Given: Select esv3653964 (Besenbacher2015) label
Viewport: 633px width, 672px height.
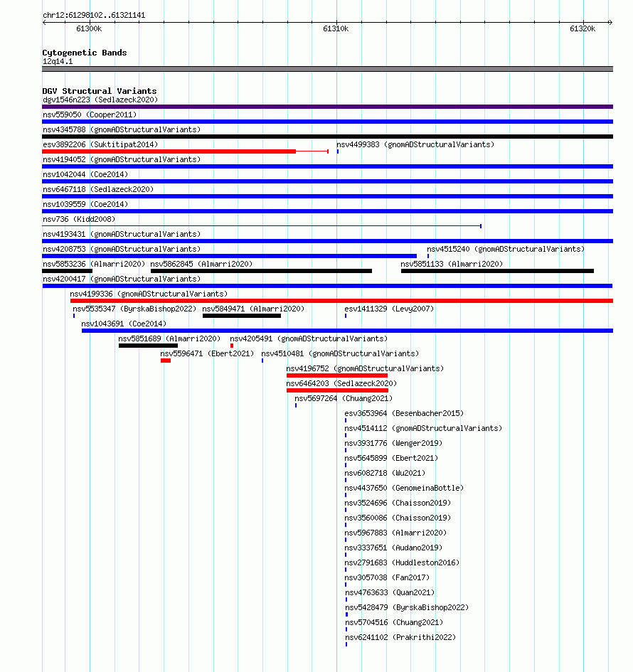Looking at the screenshot, I should click(404, 414).
